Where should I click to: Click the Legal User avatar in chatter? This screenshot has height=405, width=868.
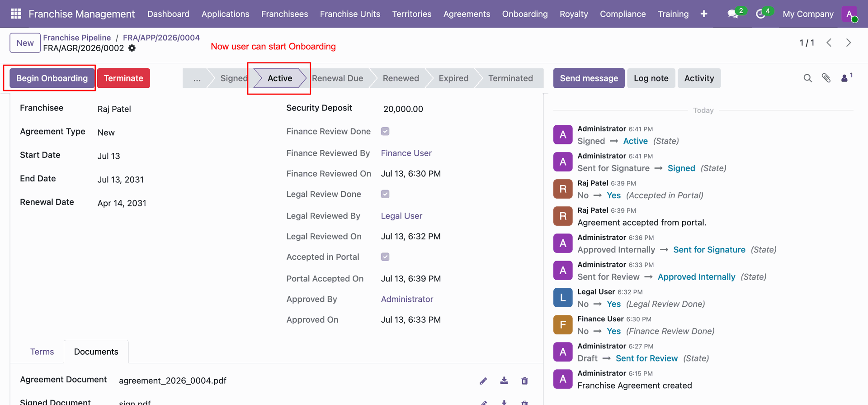(x=563, y=298)
